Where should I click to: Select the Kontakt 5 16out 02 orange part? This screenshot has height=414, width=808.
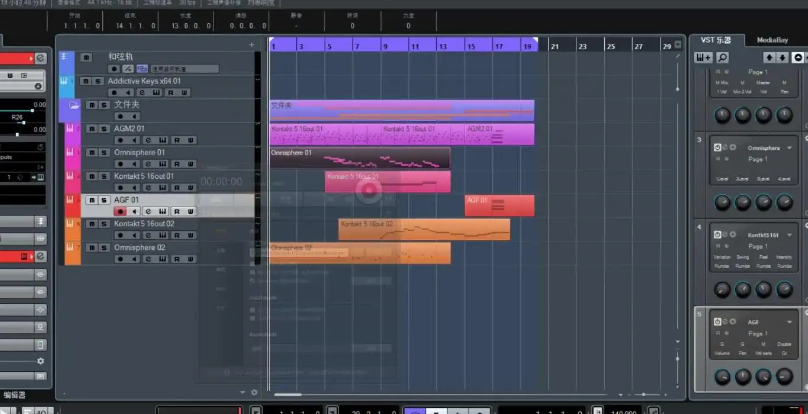click(424, 229)
